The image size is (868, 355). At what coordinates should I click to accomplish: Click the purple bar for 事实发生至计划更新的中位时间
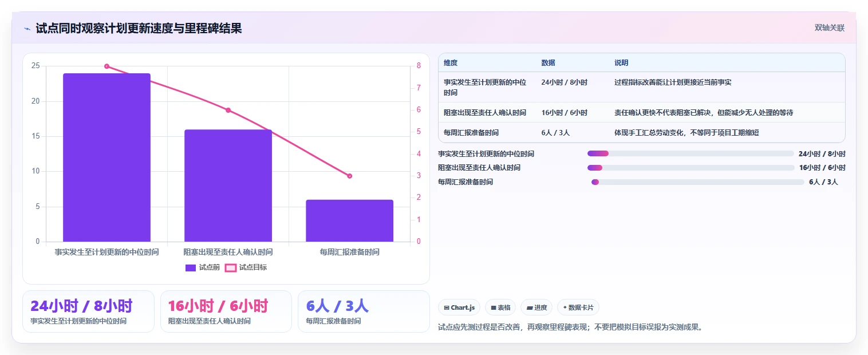(x=106, y=157)
